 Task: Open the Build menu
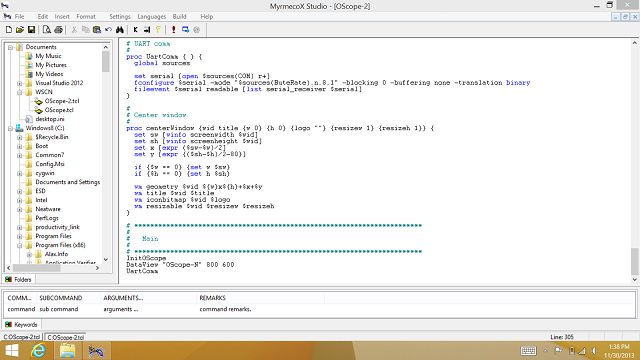179,16
